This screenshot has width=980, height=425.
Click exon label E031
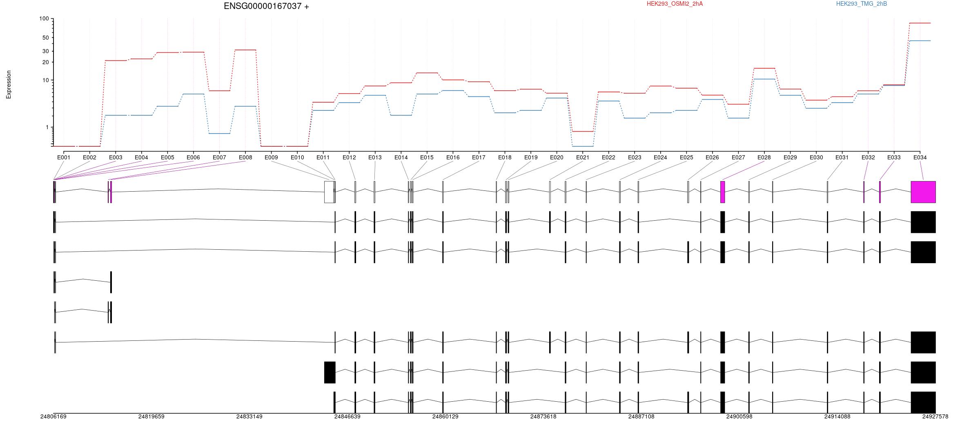(842, 157)
